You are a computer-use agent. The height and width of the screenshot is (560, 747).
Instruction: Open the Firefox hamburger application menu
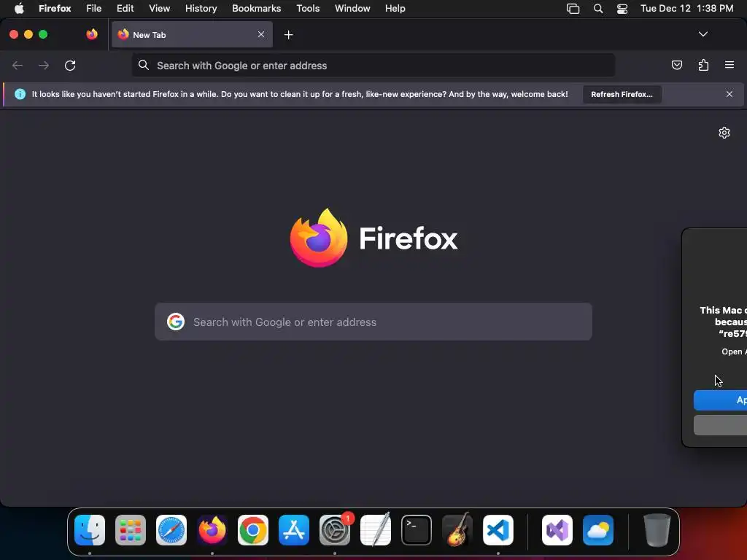(x=729, y=65)
